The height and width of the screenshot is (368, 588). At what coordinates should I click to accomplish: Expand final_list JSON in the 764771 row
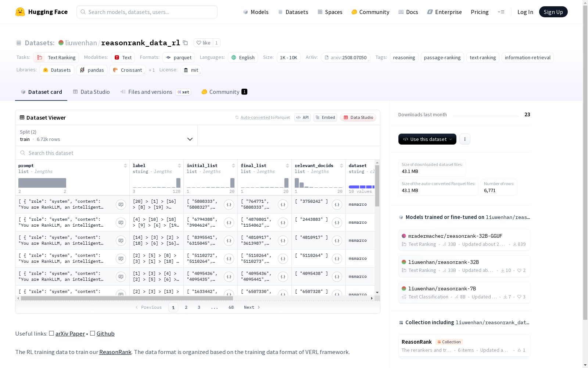[x=283, y=205]
